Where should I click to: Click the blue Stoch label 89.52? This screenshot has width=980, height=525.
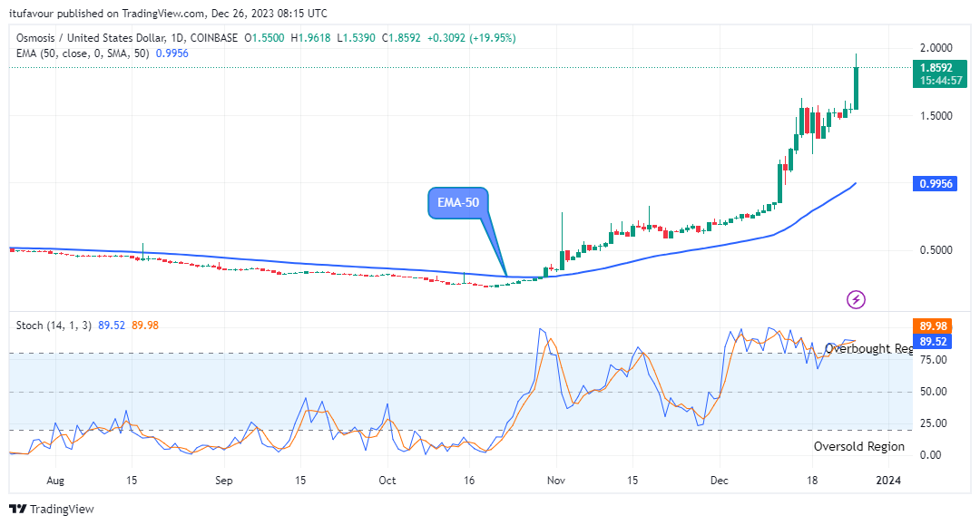coord(933,342)
